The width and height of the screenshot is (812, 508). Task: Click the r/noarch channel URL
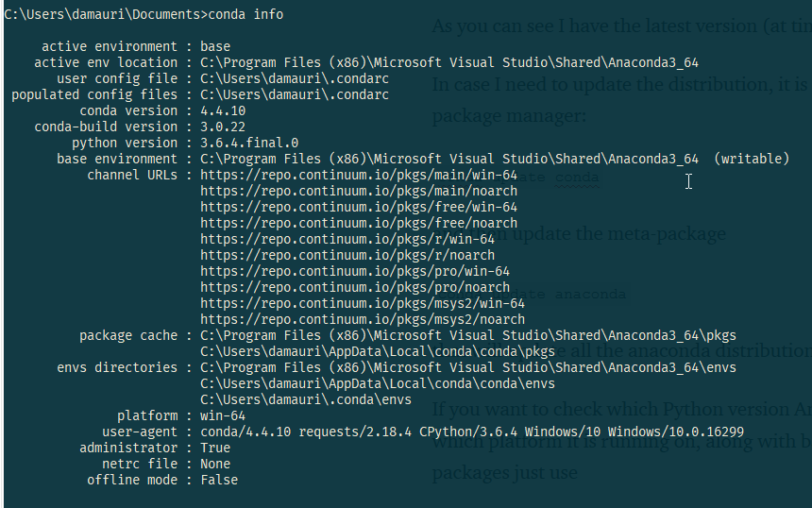[347, 255]
